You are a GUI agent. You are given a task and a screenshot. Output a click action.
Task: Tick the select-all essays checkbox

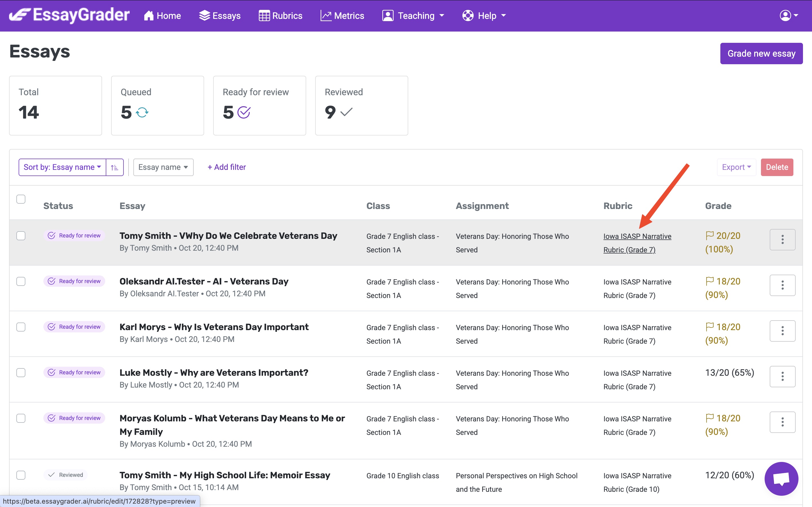(x=21, y=199)
